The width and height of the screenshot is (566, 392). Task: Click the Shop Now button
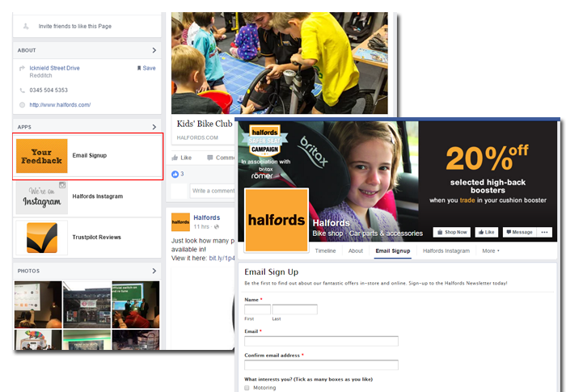pyautogui.click(x=451, y=232)
